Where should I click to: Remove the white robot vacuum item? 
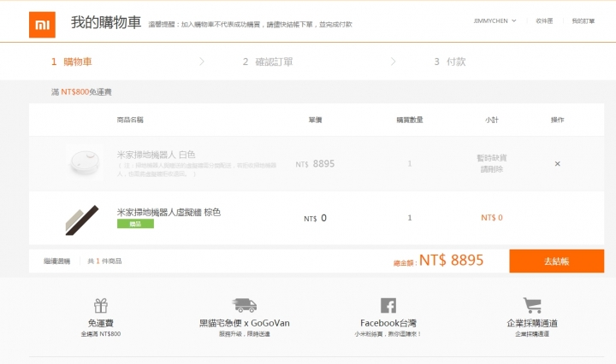557,163
